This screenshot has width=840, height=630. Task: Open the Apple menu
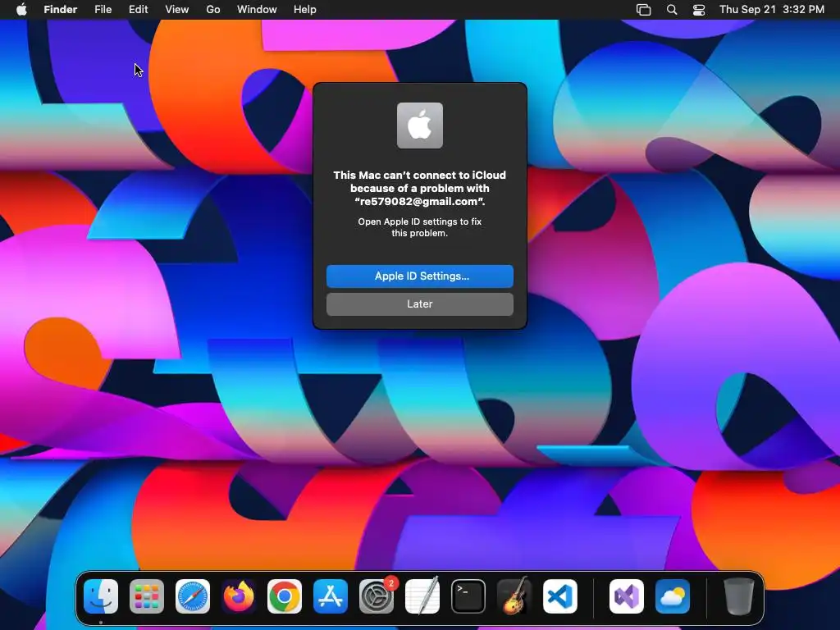click(x=21, y=10)
